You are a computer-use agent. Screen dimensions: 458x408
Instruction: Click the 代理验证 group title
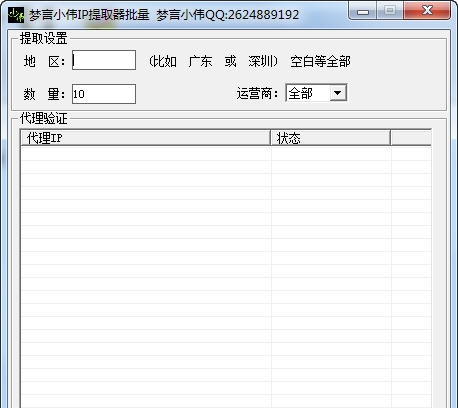(44, 118)
